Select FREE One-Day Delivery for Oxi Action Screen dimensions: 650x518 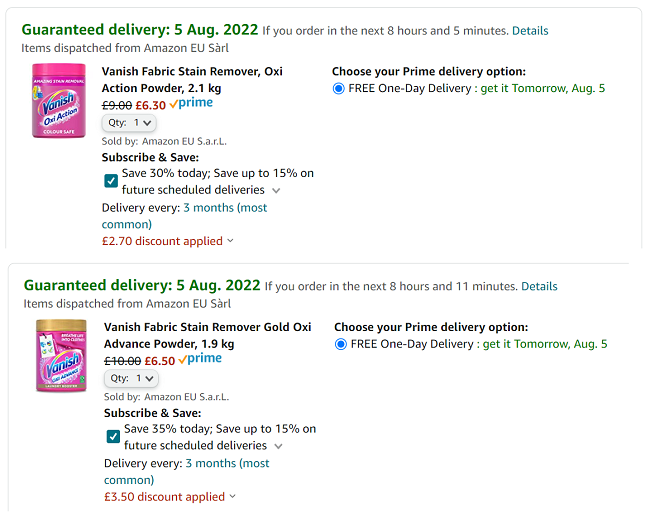point(339,88)
